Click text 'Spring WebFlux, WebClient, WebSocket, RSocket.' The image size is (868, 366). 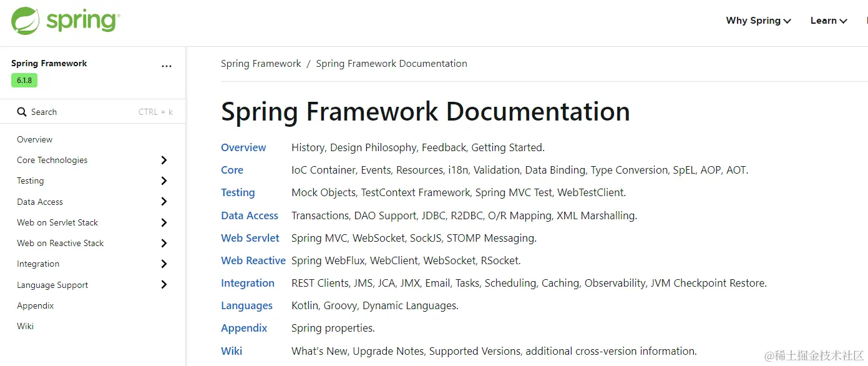406,260
